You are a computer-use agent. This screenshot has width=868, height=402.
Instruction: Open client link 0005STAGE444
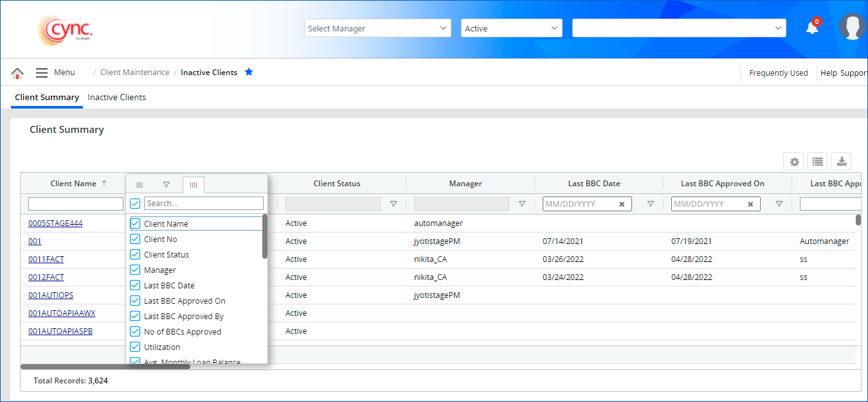coord(55,223)
